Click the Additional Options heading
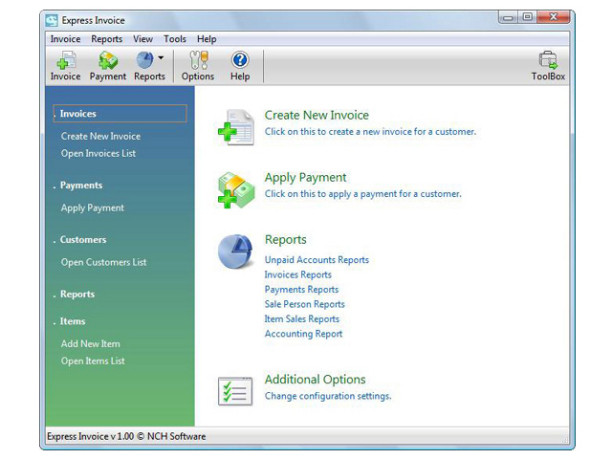Image resolution: width=612 pixels, height=459 pixels. coord(315,379)
